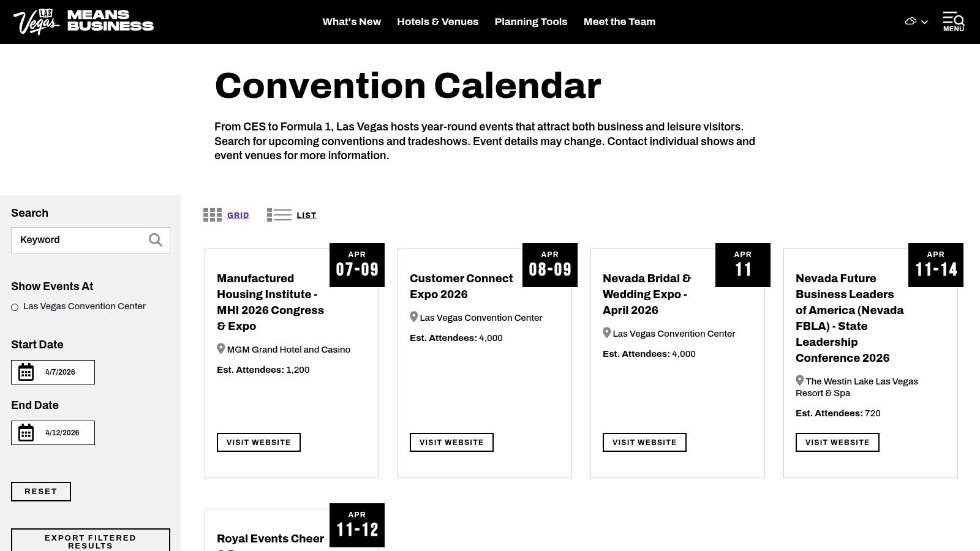Viewport: 980px width, 551px height.
Task: Open the Start Date calendar icon
Action: click(26, 371)
